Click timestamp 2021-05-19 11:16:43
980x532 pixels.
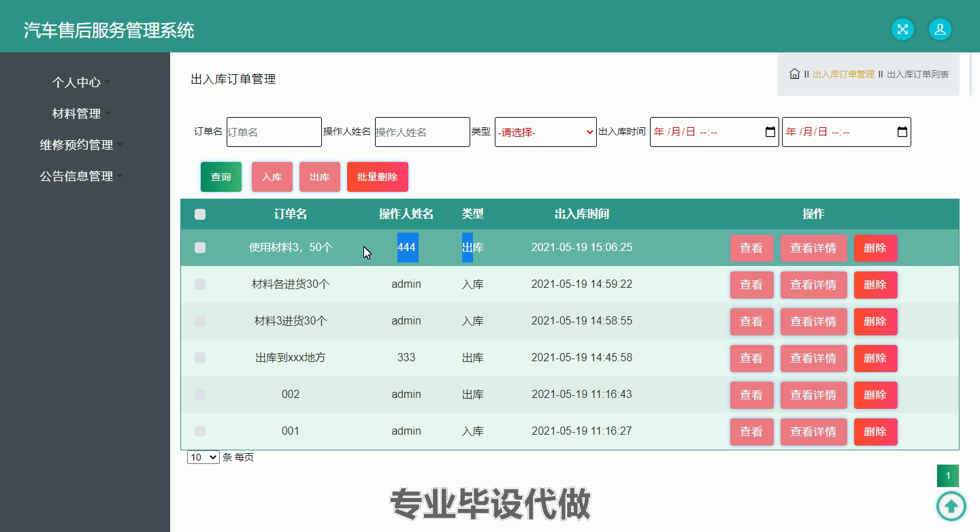[582, 394]
